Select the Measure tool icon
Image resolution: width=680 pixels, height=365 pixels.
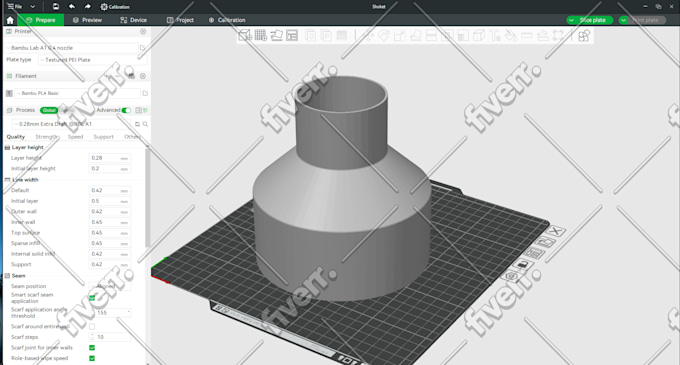[526, 36]
